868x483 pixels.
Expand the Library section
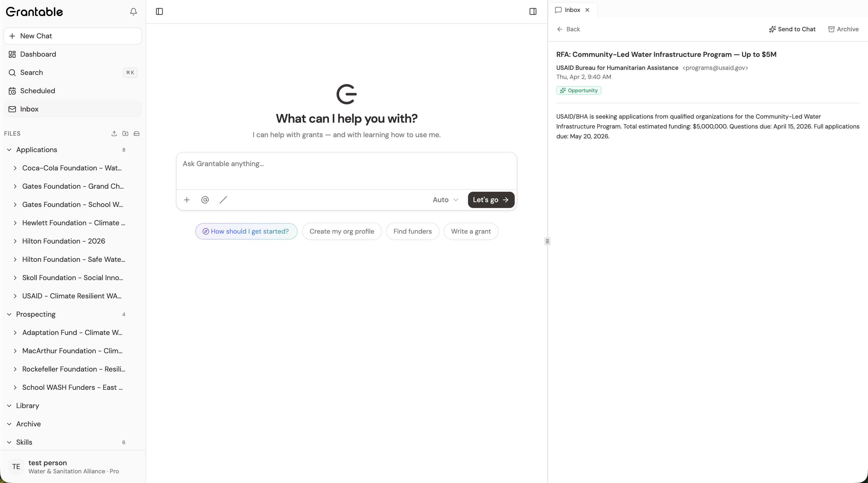tap(9, 406)
